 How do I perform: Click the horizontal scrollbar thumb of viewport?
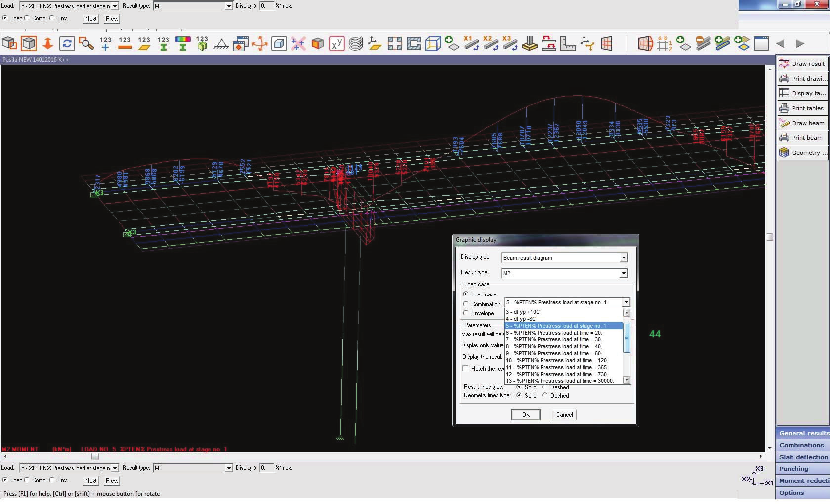point(95,456)
